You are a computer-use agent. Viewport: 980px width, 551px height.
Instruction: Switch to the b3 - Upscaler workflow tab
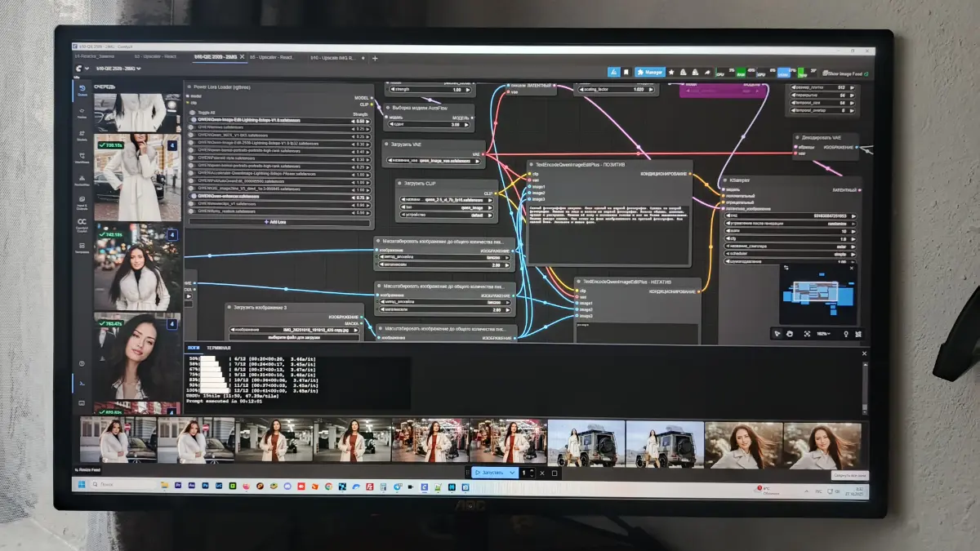tap(154, 58)
